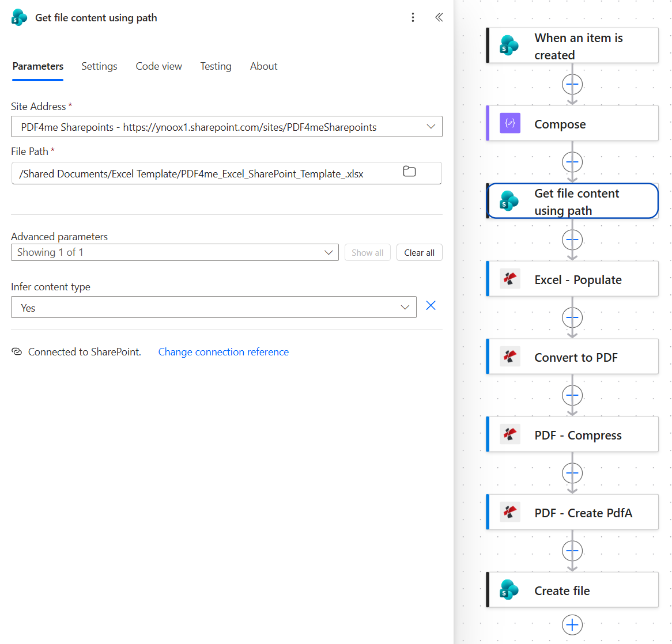Select the PDF - Compress action card
Viewport: 672px width, 644px height.
[x=572, y=434]
